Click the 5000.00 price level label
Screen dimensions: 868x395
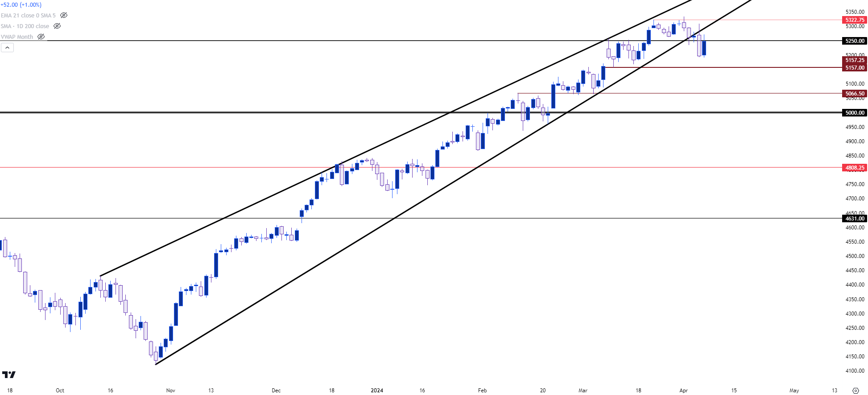pos(855,113)
